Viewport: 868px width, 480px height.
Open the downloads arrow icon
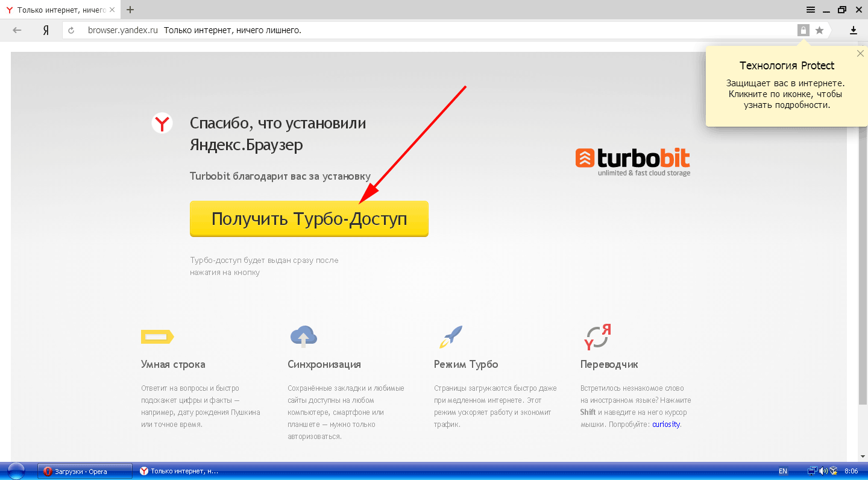(x=854, y=30)
